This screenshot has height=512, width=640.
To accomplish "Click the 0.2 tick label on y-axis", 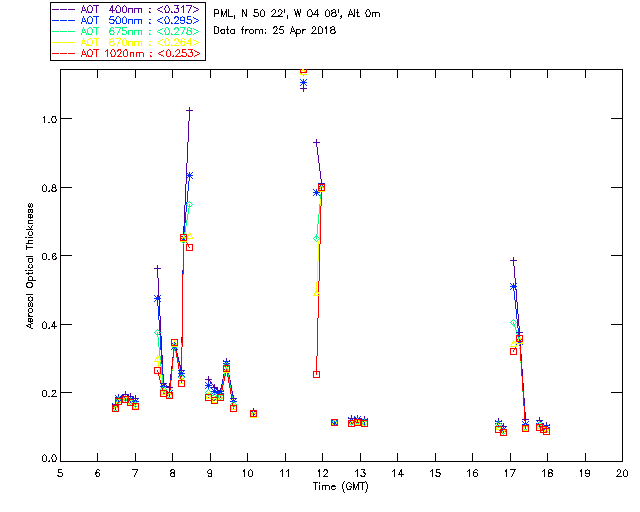I will (x=46, y=393).
